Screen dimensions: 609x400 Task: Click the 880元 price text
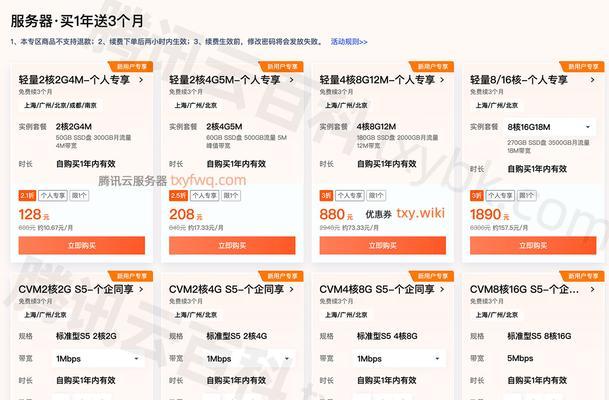point(336,214)
